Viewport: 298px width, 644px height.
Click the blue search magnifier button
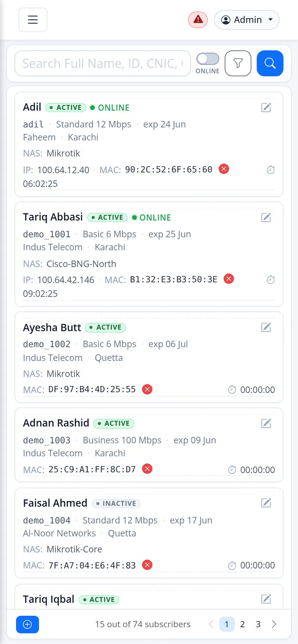[270, 63]
